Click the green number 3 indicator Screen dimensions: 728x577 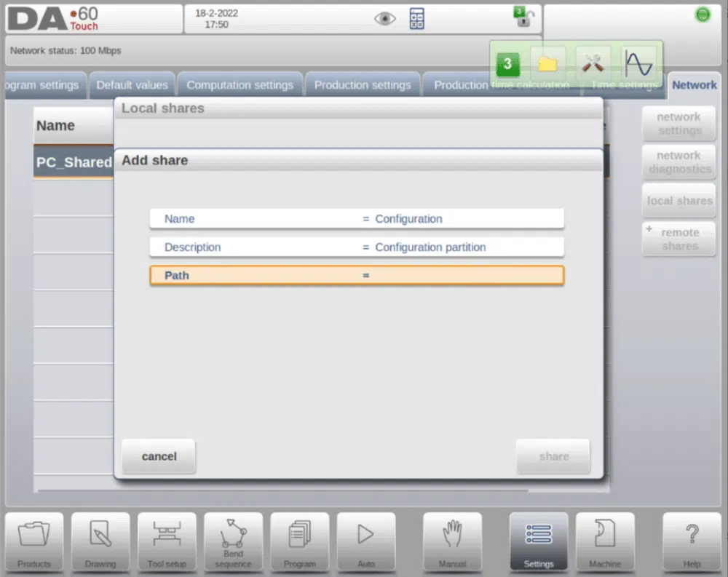click(x=507, y=64)
